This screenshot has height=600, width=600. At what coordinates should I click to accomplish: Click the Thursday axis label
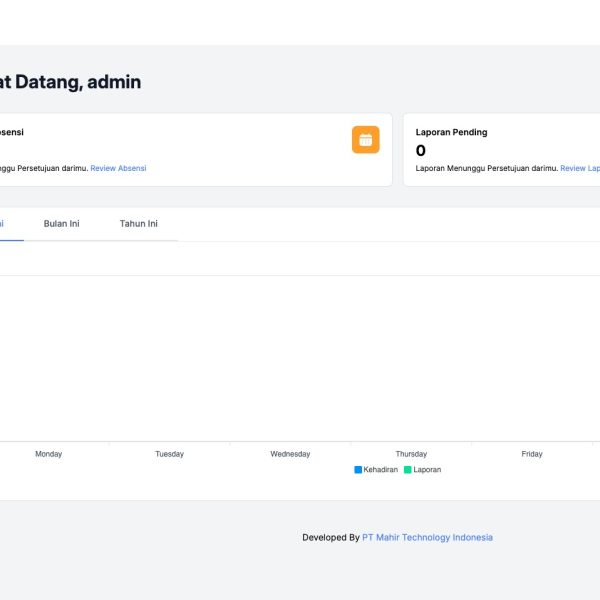tap(411, 454)
